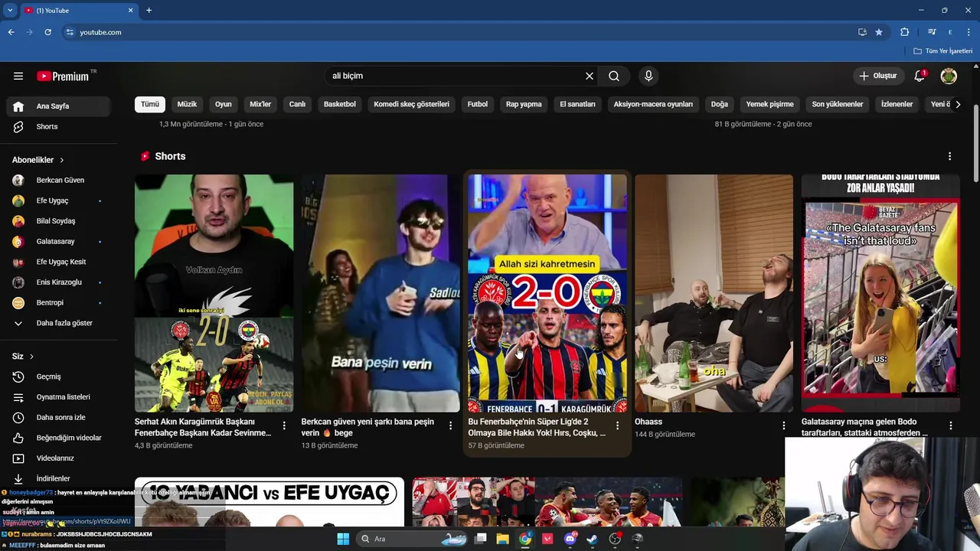The image size is (980, 551).
Task: Open Enis Kirazoğlu channel subscription
Action: click(x=60, y=282)
